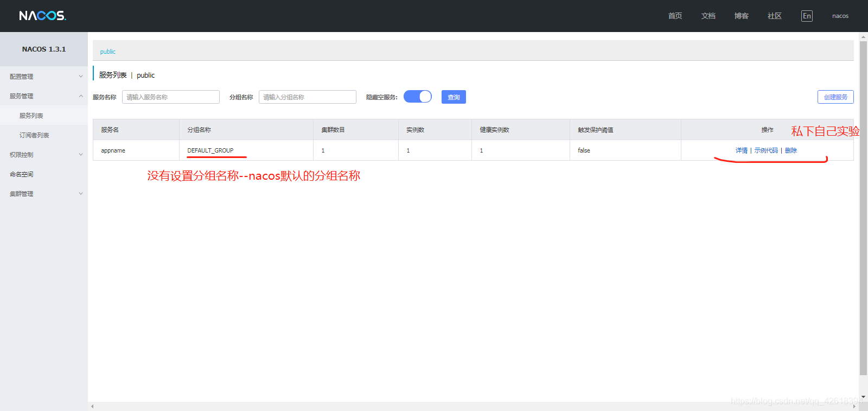Focus the 分组名称 input field
Viewport: 868px width, 411px height.
(x=308, y=97)
